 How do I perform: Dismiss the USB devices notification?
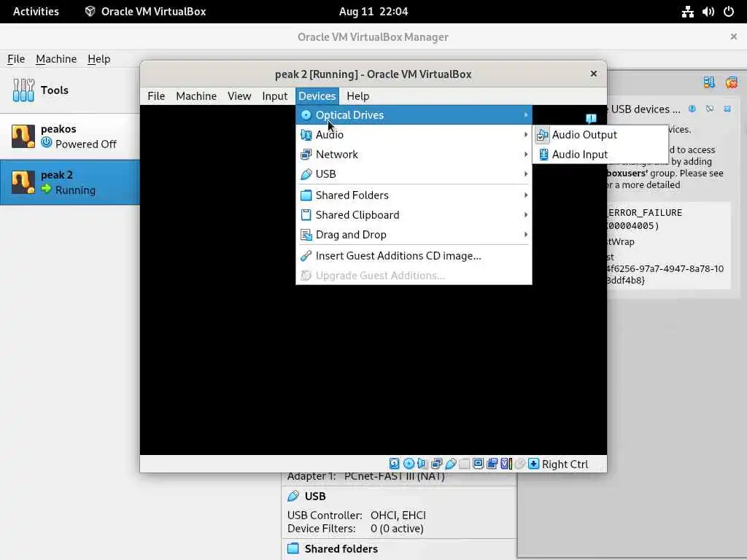727,109
